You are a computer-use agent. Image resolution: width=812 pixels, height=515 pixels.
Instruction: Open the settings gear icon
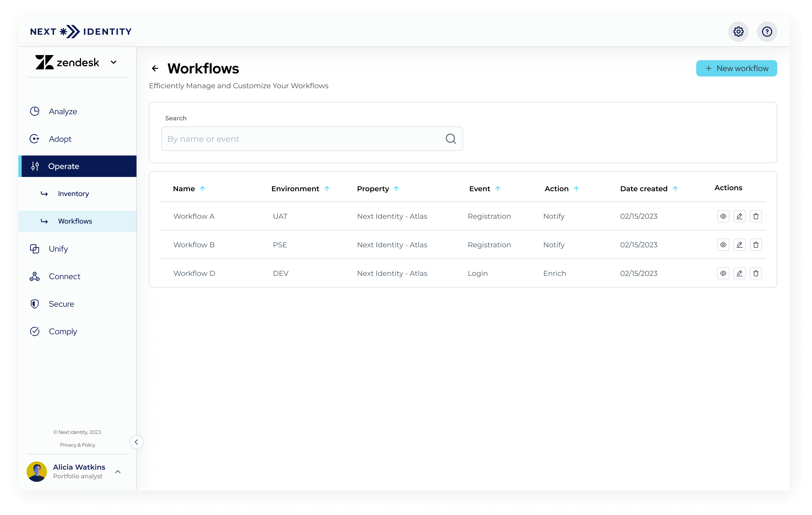click(738, 32)
